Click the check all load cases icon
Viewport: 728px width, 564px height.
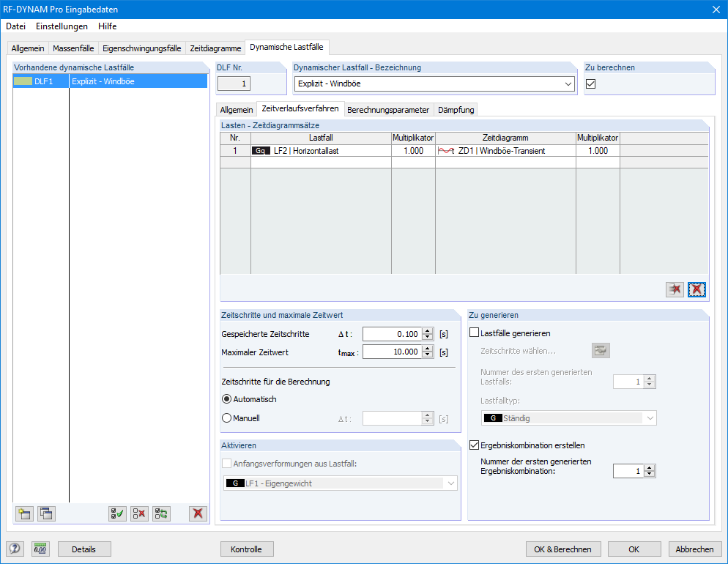pos(117,513)
